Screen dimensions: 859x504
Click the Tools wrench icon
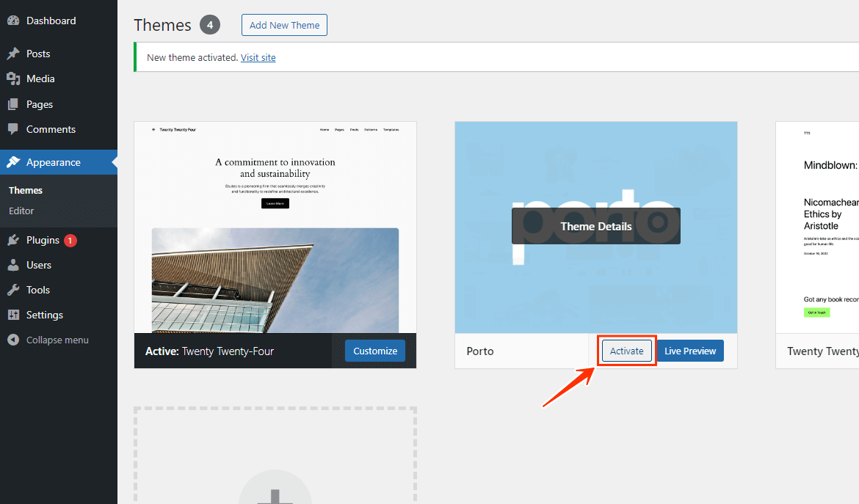click(x=13, y=290)
